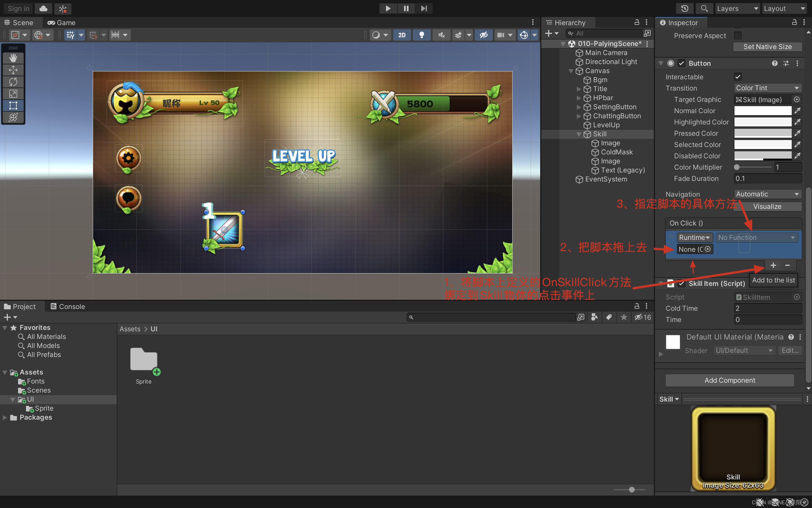
Task: Open the Runtime mode dropdown
Action: coord(694,238)
